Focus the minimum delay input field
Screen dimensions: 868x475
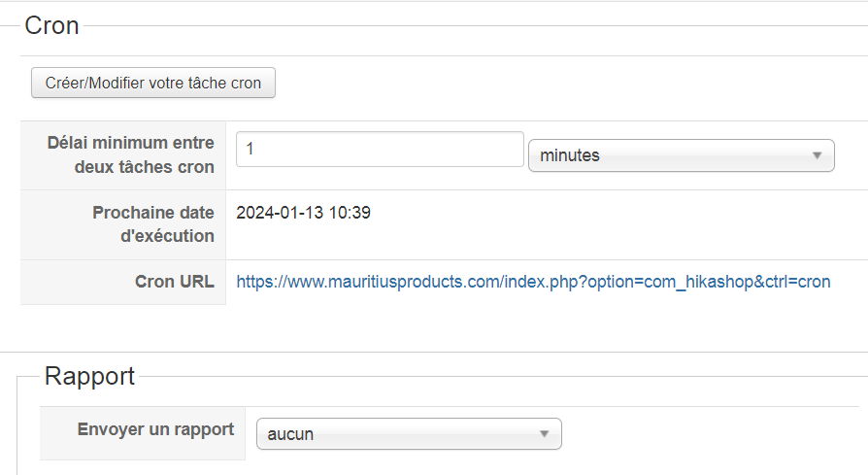(x=380, y=150)
